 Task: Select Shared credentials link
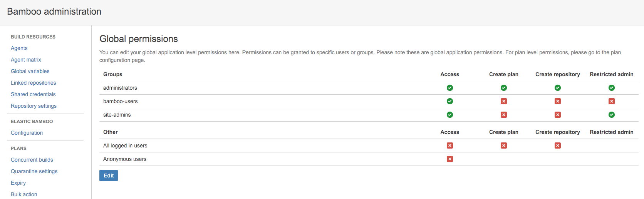(x=33, y=94)
